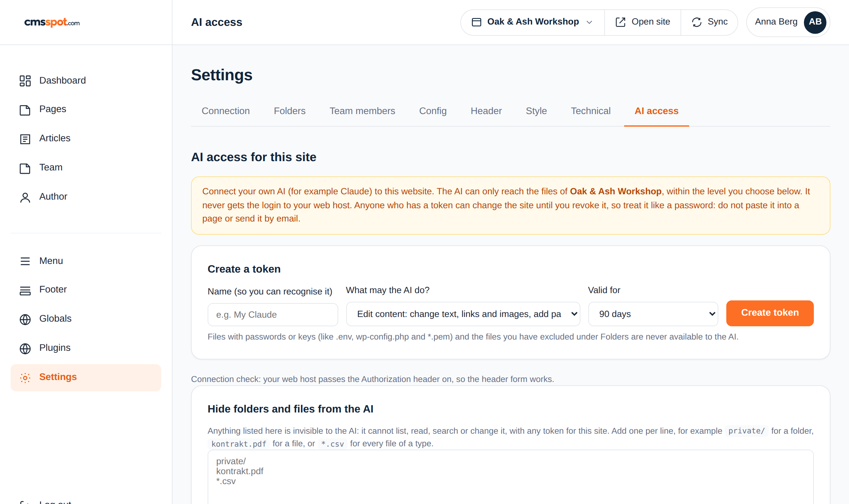Screen dimensions: 849x504
Task: Open the 'What may the AI do?' dropdown
Action: click(463, 314)
